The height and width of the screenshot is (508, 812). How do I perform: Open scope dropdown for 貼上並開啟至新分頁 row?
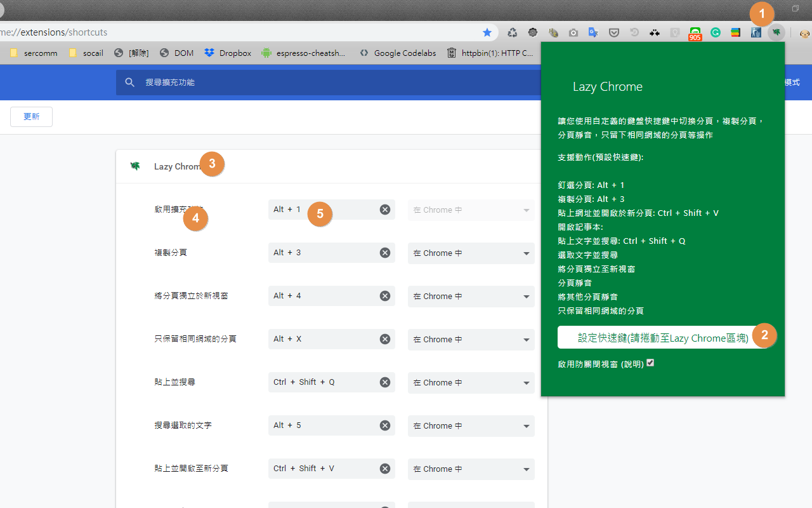coord(471,469)
